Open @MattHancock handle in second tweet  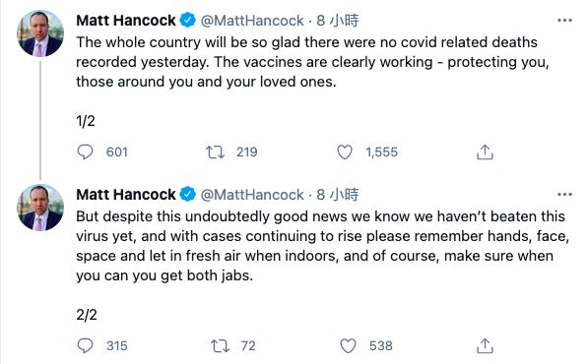pyautogui.click(x=252, y=195)
